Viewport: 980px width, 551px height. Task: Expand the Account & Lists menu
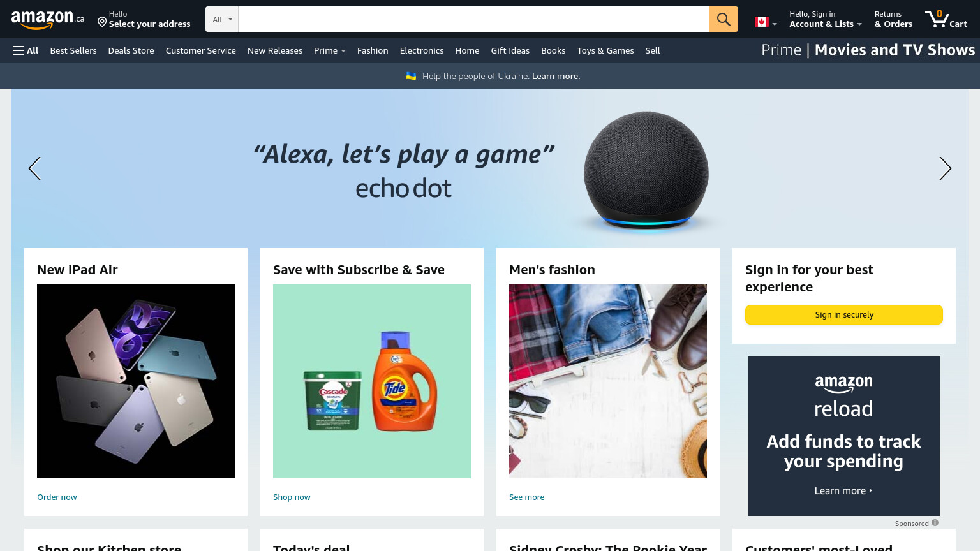(825, 19)
